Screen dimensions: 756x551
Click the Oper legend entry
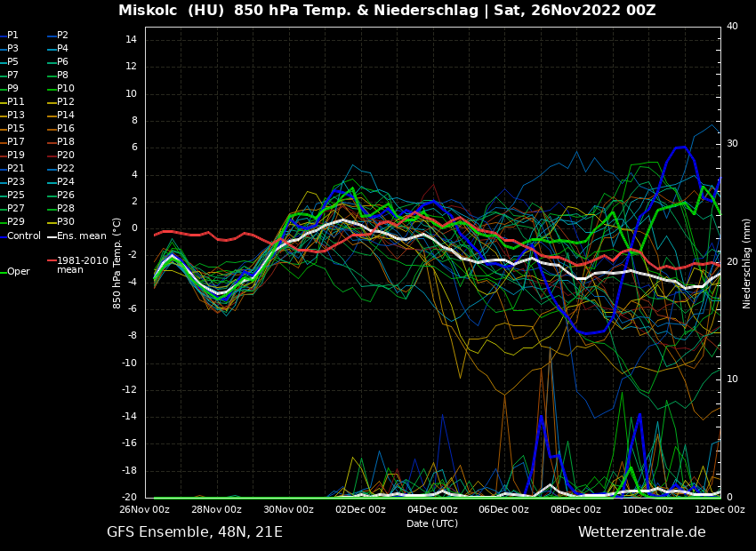(x=19, y=272)
